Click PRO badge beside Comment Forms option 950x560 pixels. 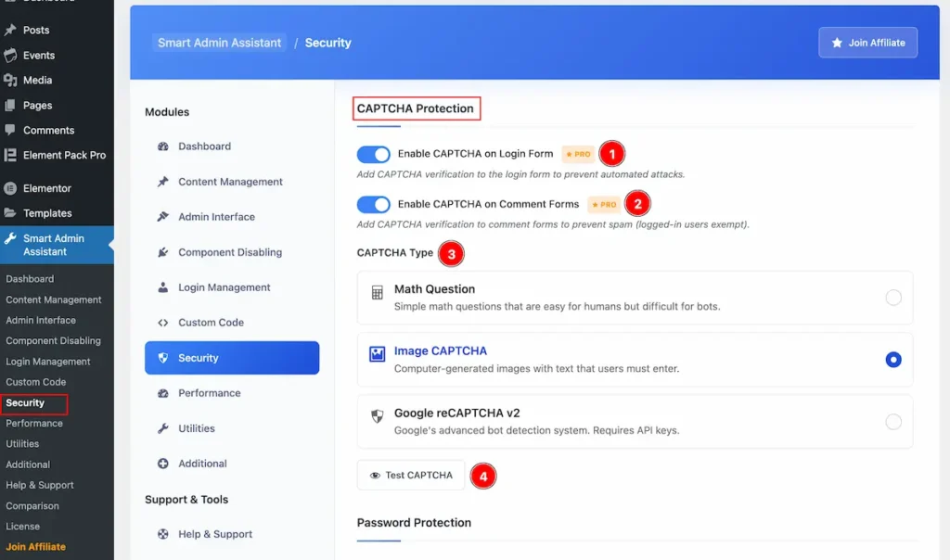(604, 205)
